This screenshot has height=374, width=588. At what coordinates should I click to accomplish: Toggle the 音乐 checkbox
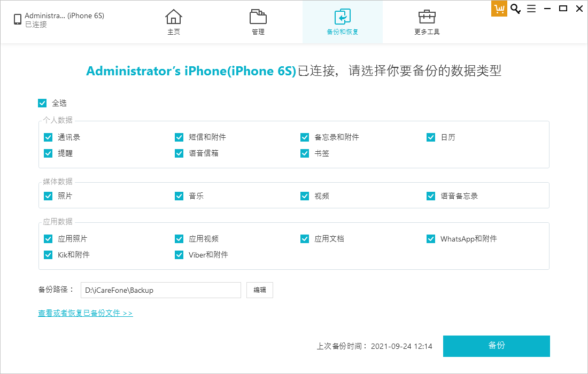[179, 196]
